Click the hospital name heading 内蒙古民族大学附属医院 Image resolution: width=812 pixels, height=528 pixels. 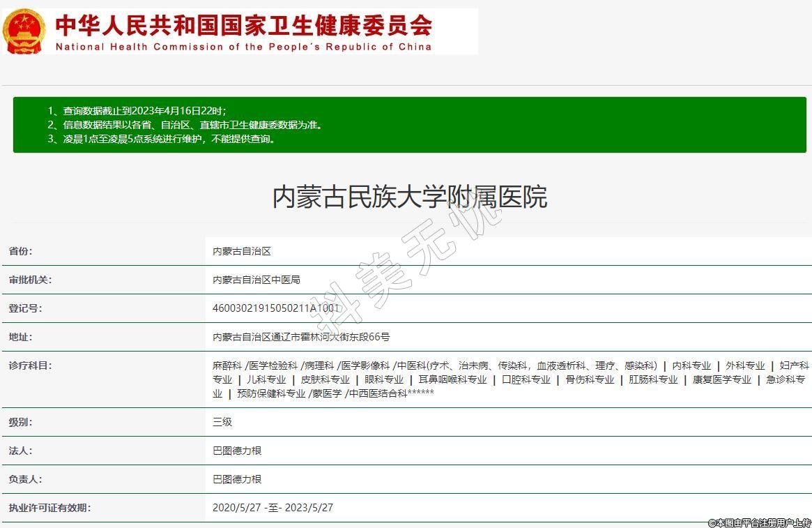click(x=409, y=197)
